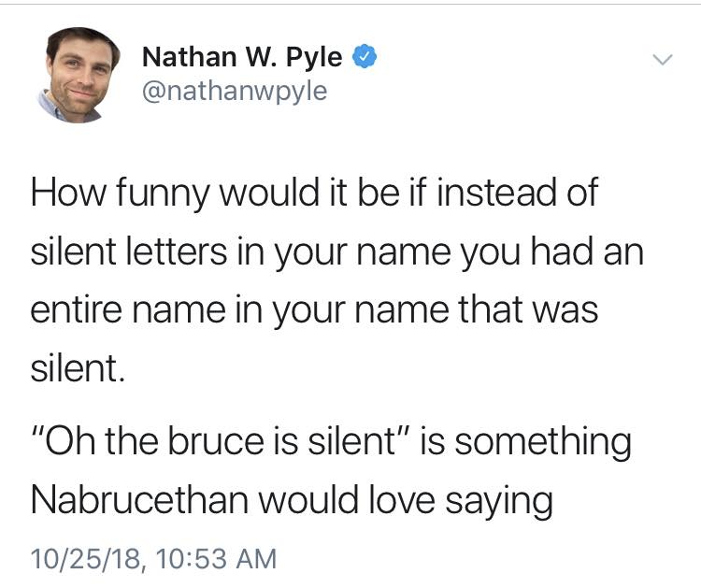Click the lone word "silent." ending the paragraph
701x588 pixels.
(77, 369)
